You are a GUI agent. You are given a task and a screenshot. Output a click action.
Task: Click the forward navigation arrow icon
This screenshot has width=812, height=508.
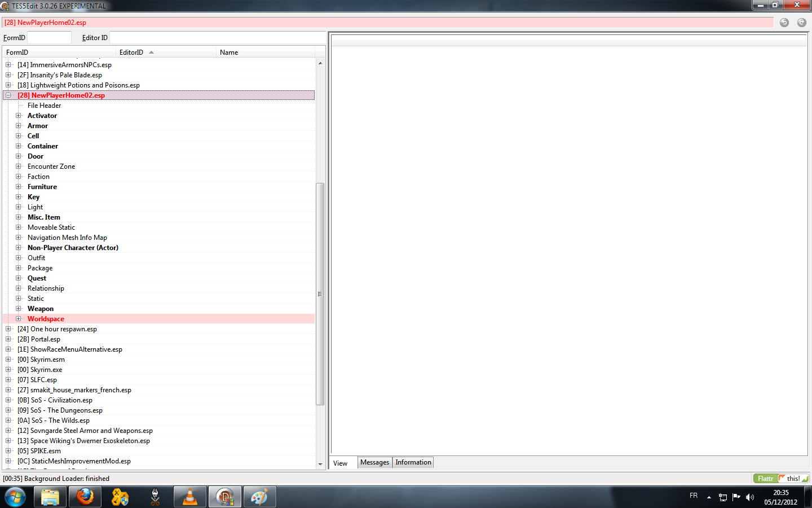pyautogui.click(x=801, y=23)
